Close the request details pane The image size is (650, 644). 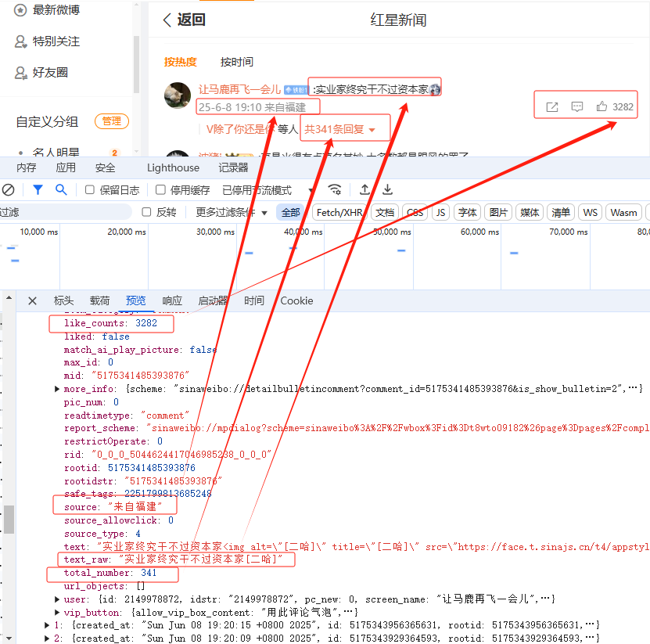[32, 301]
